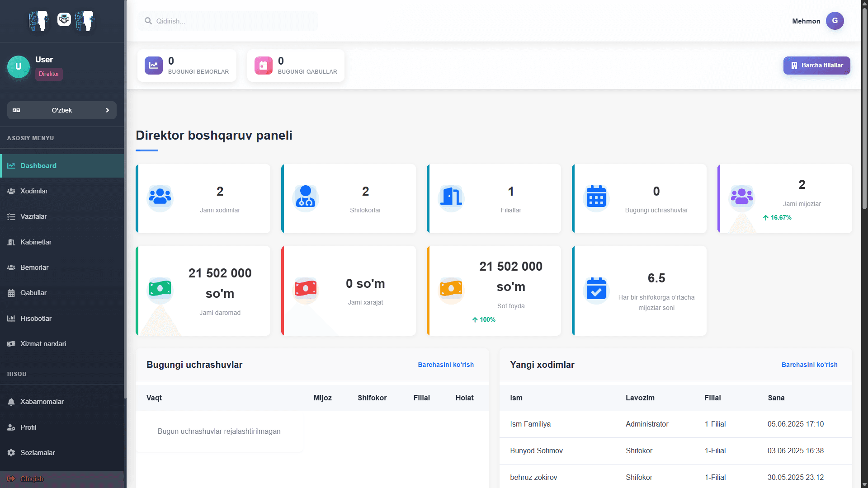Click Barchasini ko'rish link for Bugungi uchrashuvlar

click(x=446, y=365)
